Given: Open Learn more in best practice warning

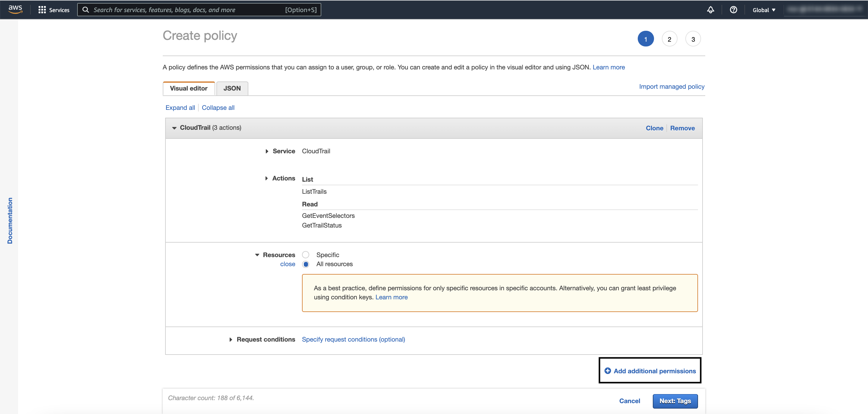Looking at the screenshot, I should tap(391, 297).
